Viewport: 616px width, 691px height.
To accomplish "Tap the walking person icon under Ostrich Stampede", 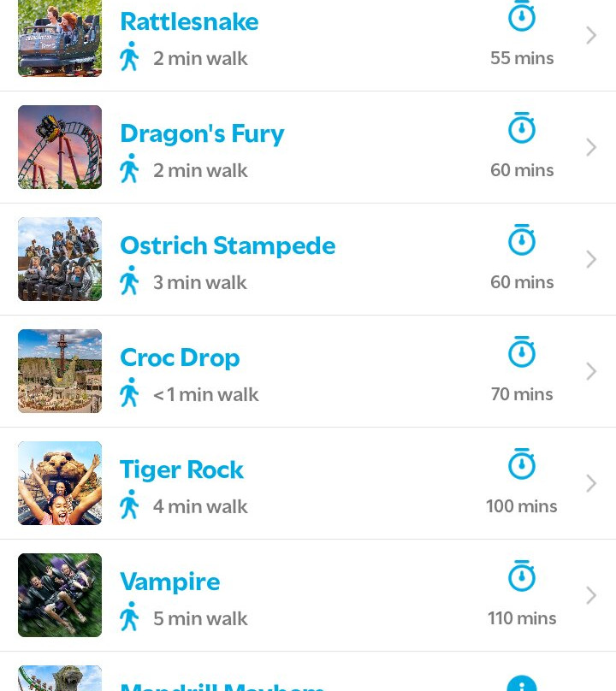I will (129, 281).
